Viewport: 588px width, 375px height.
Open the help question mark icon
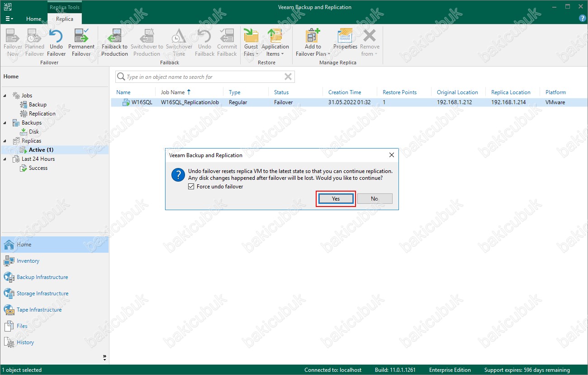(x=583, y=19)
